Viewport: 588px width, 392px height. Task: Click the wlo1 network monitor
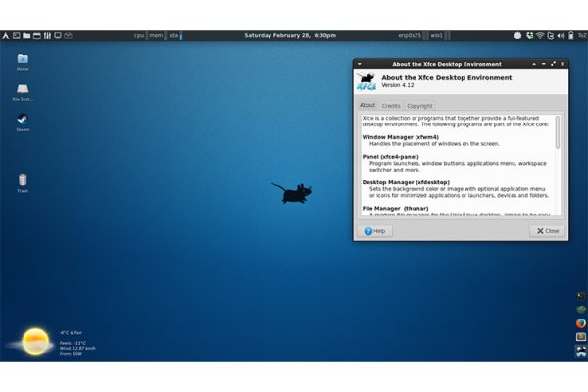tap(439, 36)
